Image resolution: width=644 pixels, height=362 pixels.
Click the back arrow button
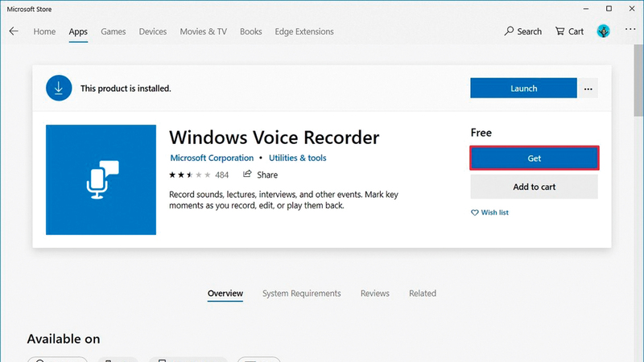pyautogui.click(x=14, y=31)
